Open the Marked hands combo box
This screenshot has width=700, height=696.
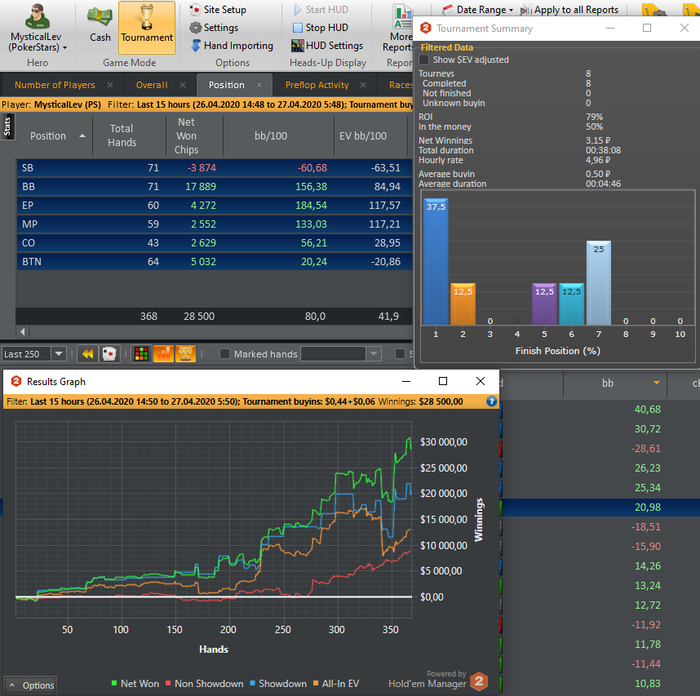(x=341, y=354)
